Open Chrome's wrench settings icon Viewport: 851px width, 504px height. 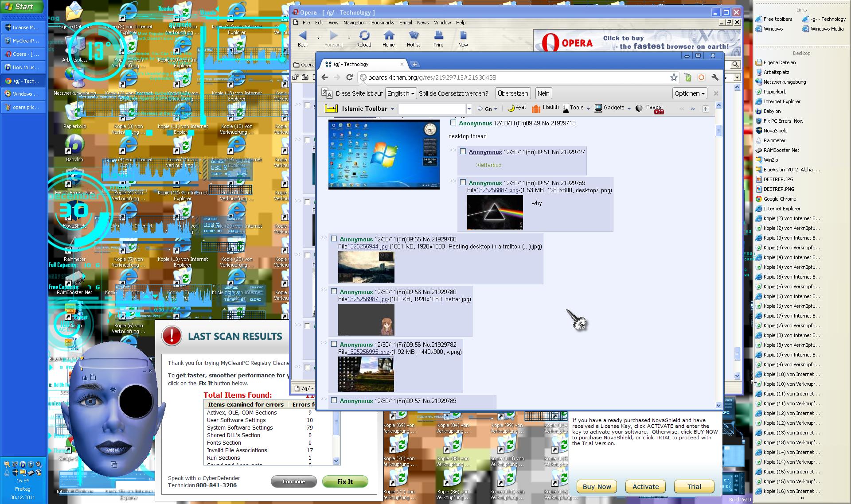pyautogui.click(x=714, y=78)
